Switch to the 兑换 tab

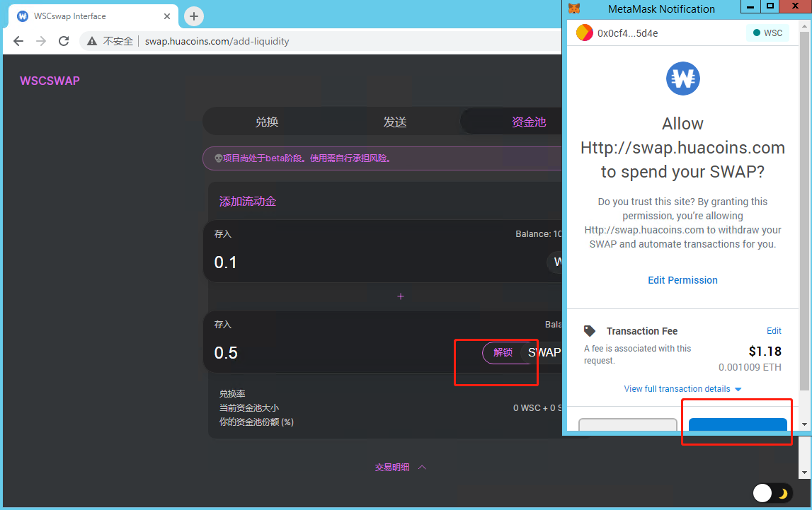pos(267,122)
